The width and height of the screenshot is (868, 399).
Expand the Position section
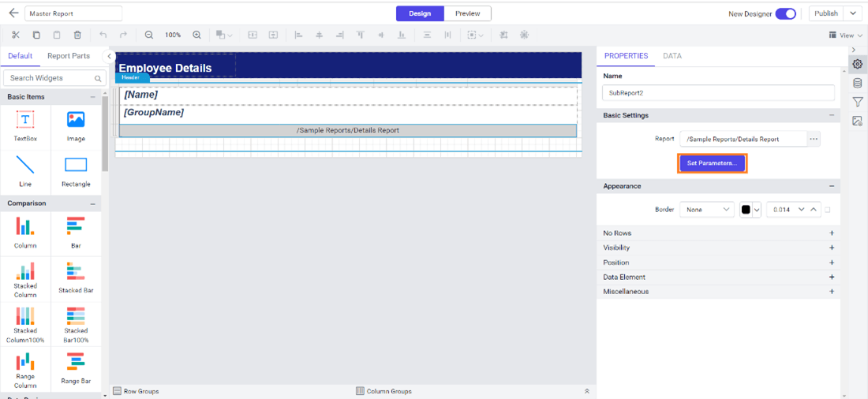(832, 263)
